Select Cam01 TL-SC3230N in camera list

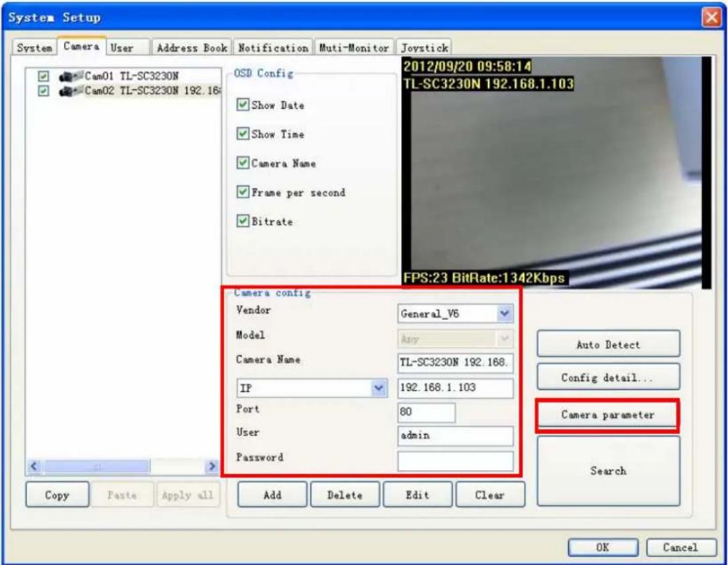132,76
